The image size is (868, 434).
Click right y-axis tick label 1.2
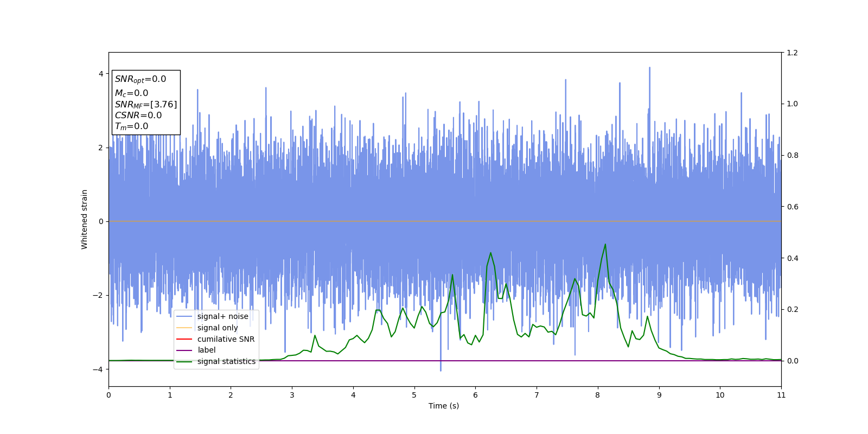pyautogui.click(x=792, y=53)
